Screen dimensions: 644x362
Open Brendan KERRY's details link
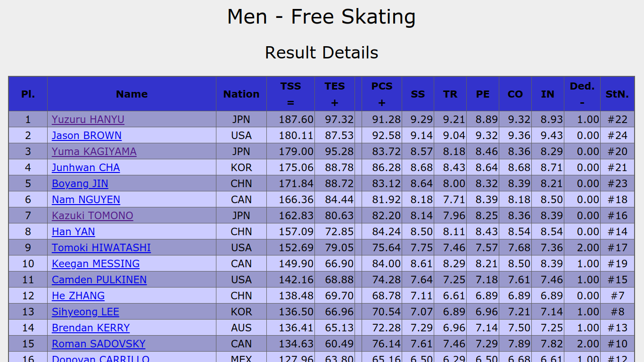click(x=91, y=328)
